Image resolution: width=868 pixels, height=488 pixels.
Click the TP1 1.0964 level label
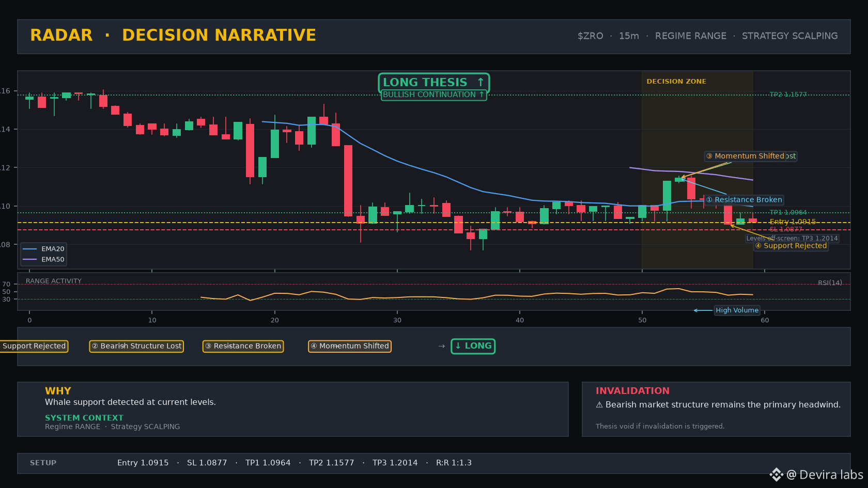pos(788,213)
